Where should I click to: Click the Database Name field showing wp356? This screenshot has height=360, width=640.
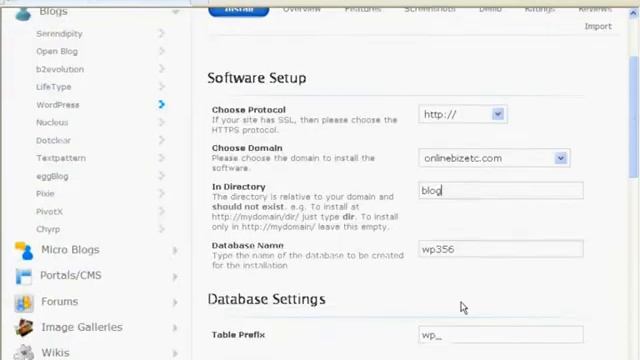click(x=501, y=249)
